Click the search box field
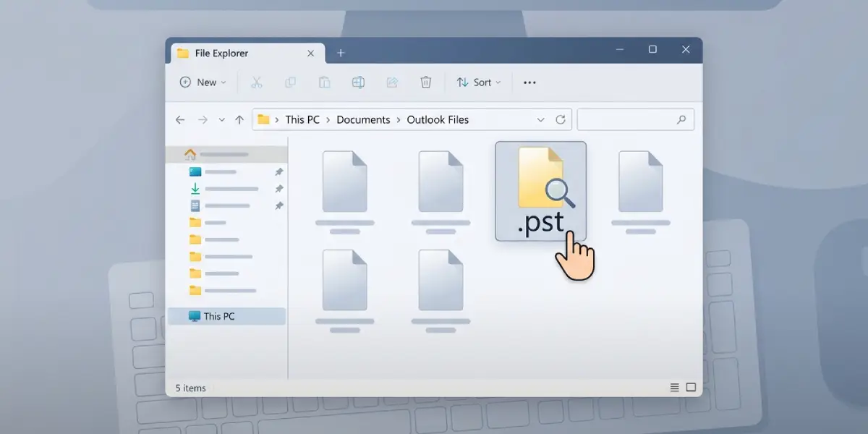 (x=636, y=120)
